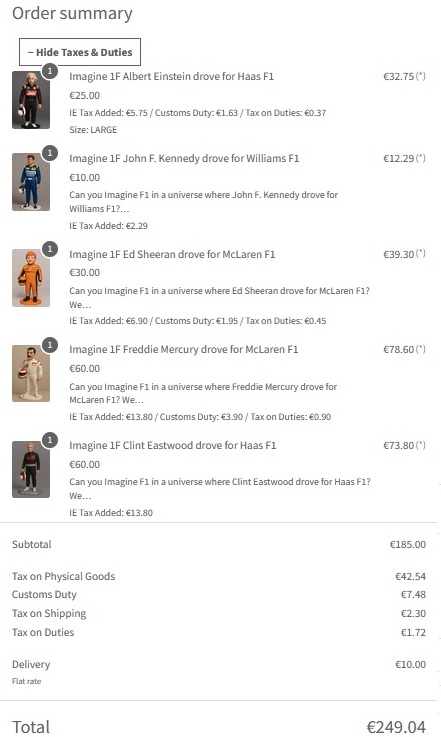Click the €249.04 total amount
Viewport: 441px width, 737px height.
[396, 727]
